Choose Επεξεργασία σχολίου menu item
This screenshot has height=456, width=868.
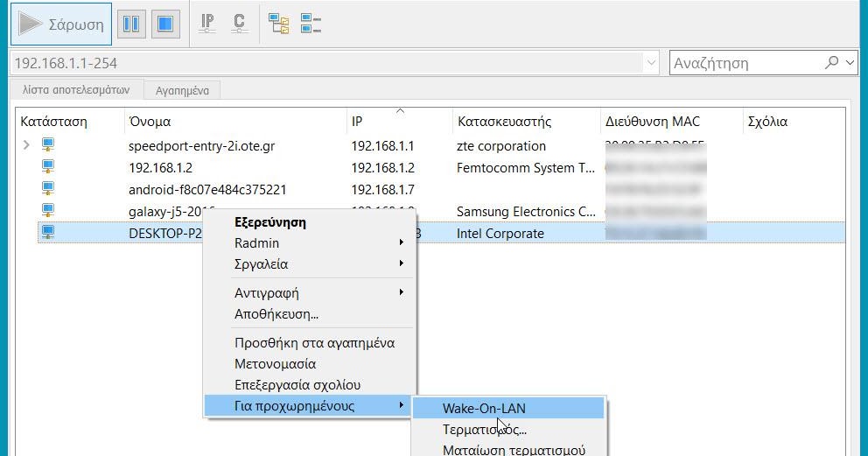click(x=310, y=384)
